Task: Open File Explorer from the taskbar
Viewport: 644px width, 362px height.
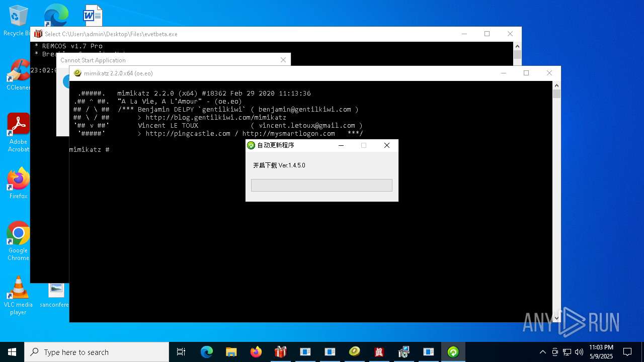Action: [x=231, y=352]
